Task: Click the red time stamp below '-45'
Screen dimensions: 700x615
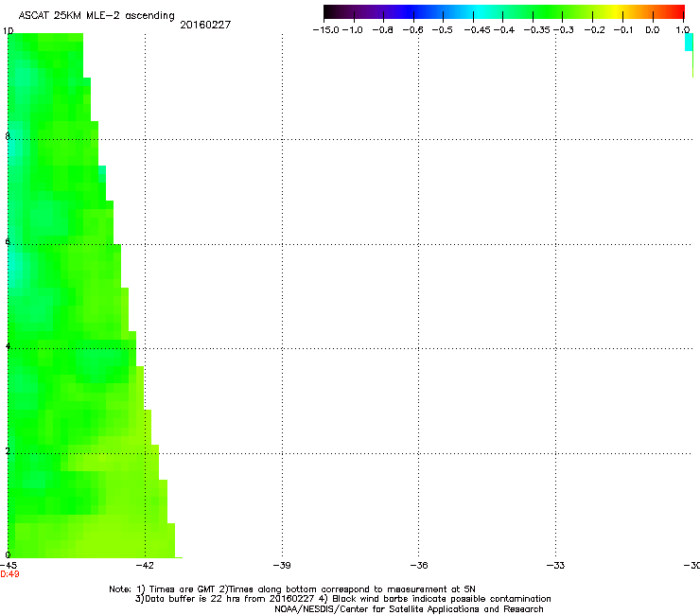Action: (9, 574)
